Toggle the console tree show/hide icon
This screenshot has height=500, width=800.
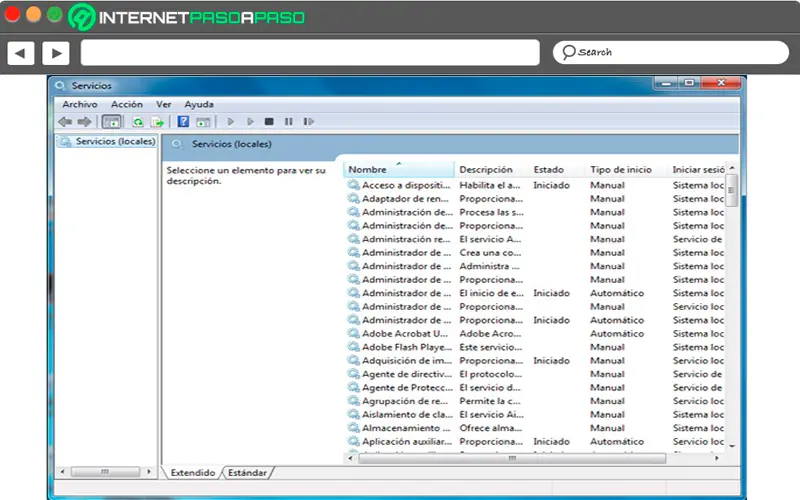[x=111, y=122]
